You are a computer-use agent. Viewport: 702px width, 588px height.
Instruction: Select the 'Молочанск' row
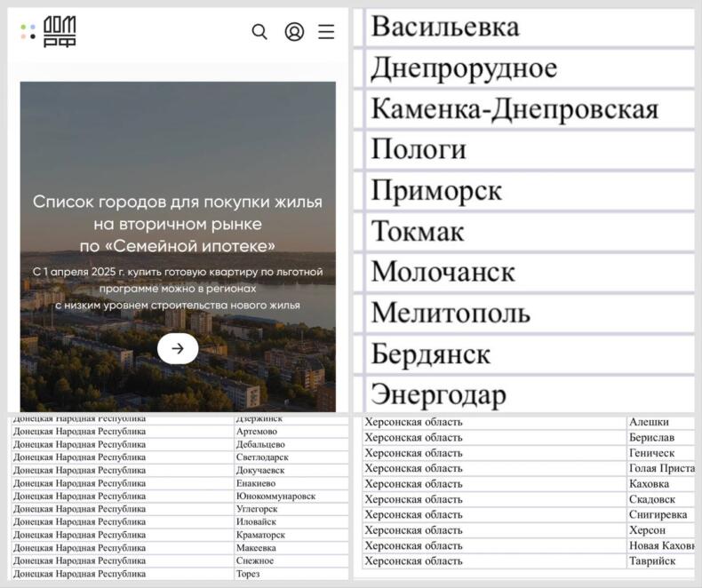pos(530,273)
